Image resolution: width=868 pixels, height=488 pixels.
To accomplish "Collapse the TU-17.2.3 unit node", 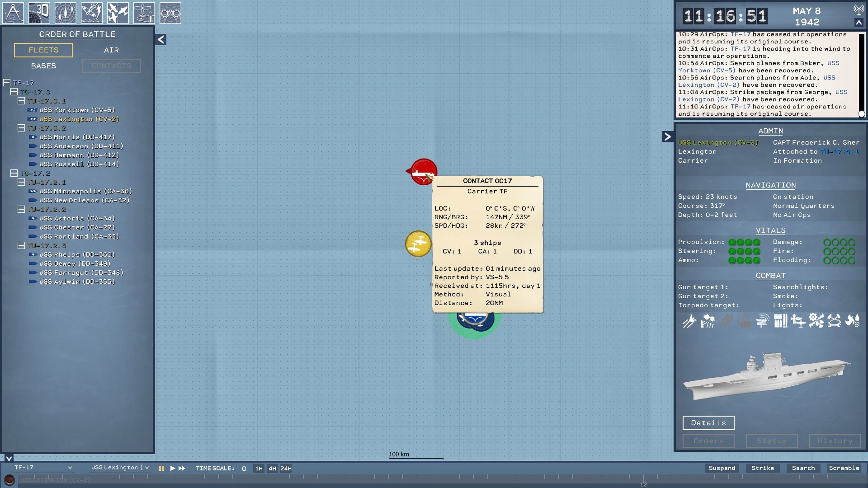I will pos(21,245).
